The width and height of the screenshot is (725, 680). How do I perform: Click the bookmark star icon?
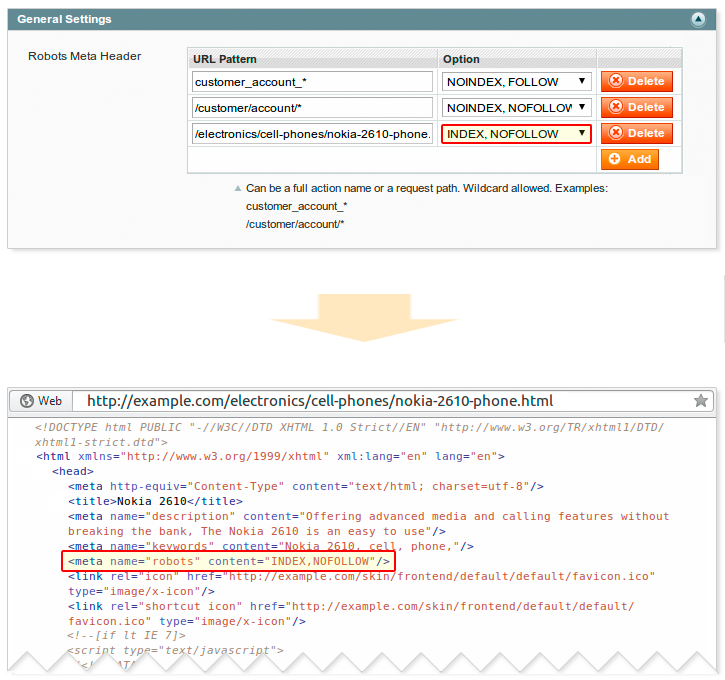coord(700,401)
